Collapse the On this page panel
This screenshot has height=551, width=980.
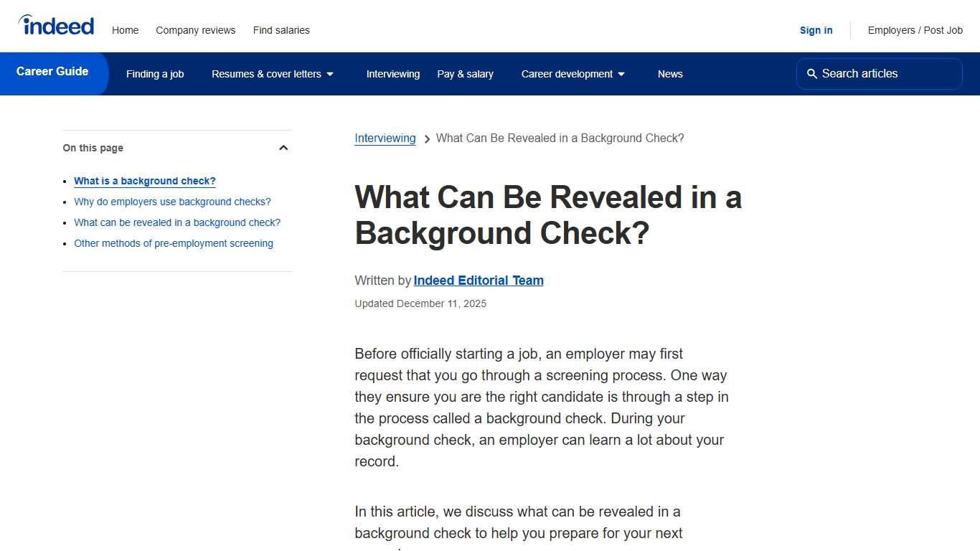pyautogui.click(x=283, y=147)
